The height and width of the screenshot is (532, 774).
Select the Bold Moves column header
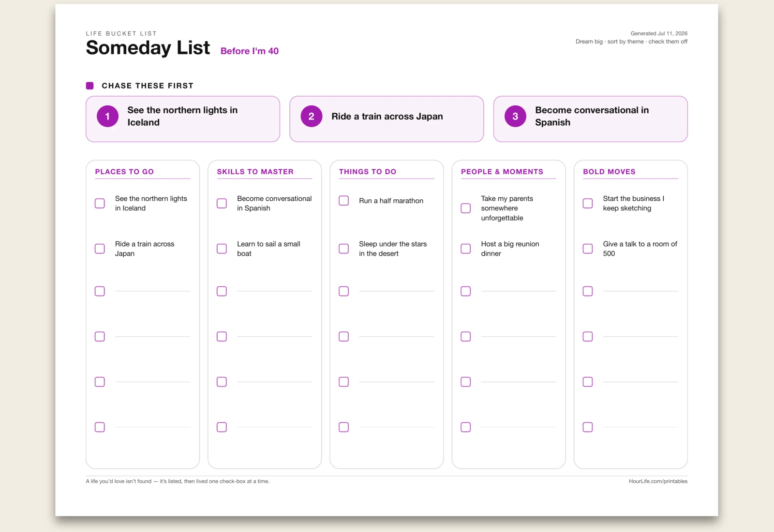point(609,172)
